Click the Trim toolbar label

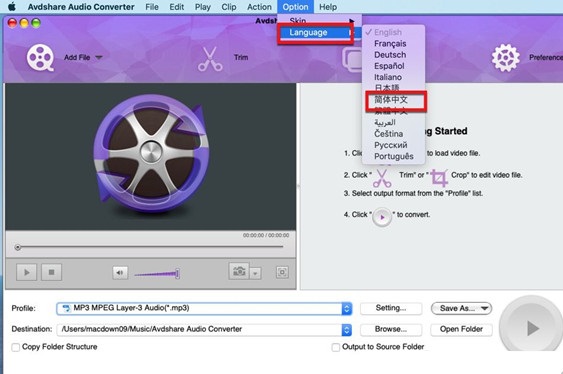pyautogui.click(x=241, y=57)
